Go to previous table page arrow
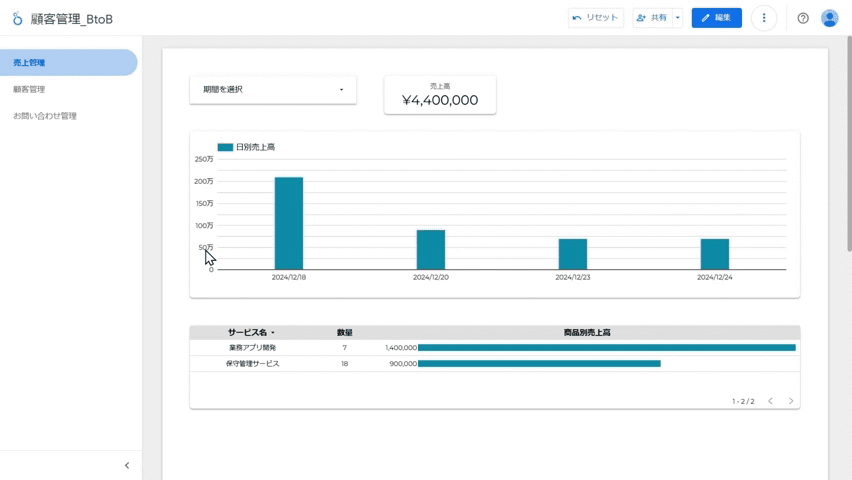Screen dimensions: 852x480 pos(770,401)
